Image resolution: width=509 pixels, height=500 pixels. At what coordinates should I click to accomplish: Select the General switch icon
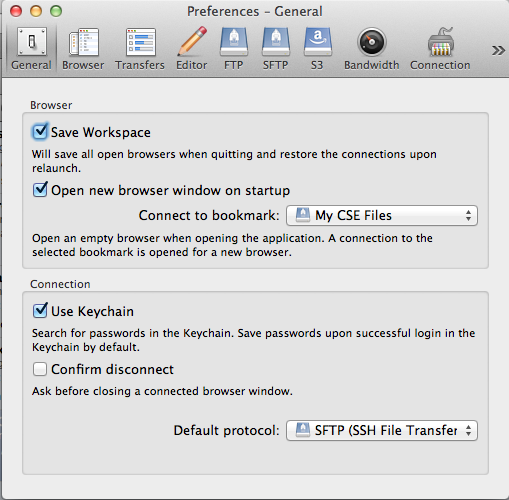32,42
